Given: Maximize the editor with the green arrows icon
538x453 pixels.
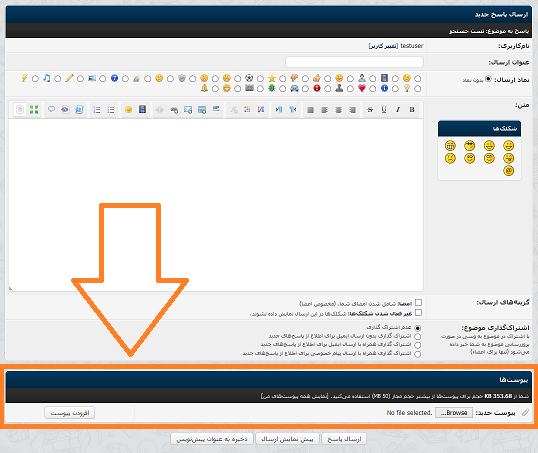Looking at the screenshot, I should [34, 110].
